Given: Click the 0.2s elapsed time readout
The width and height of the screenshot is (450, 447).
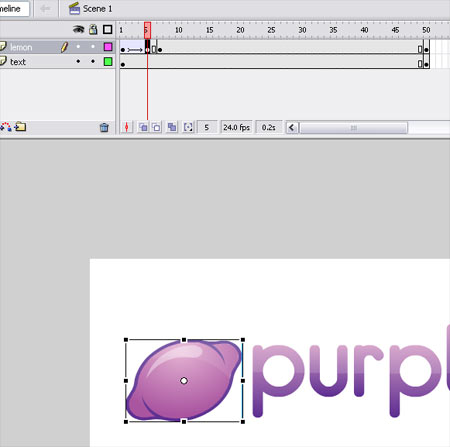Looking at the screenshot, I should [x=269, y=127].
